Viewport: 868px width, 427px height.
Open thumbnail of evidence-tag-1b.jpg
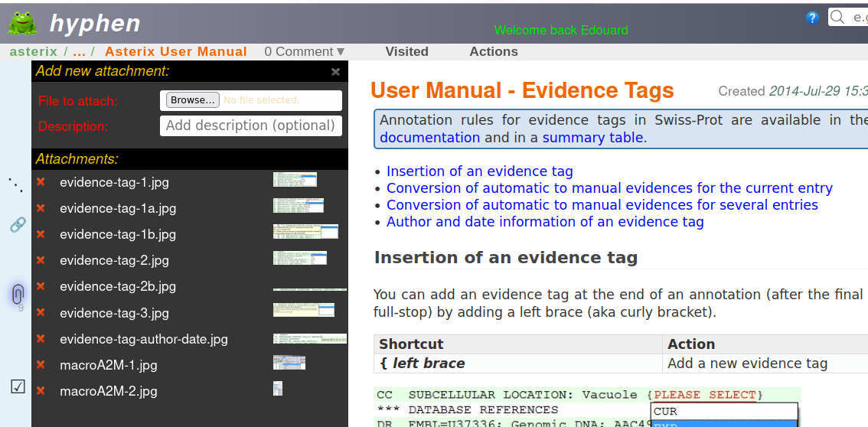click(x=305, y=231)
